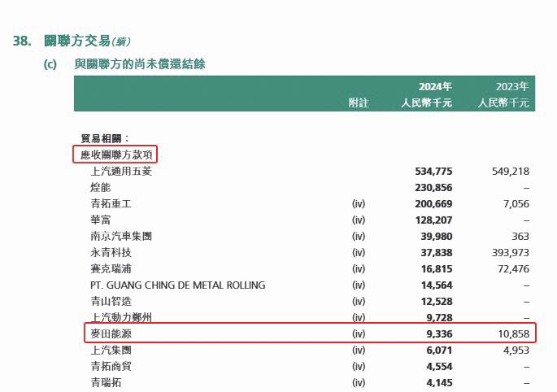Select the 麥田能源 2023 value 10,858
The image size is (557, 392).
512,334
